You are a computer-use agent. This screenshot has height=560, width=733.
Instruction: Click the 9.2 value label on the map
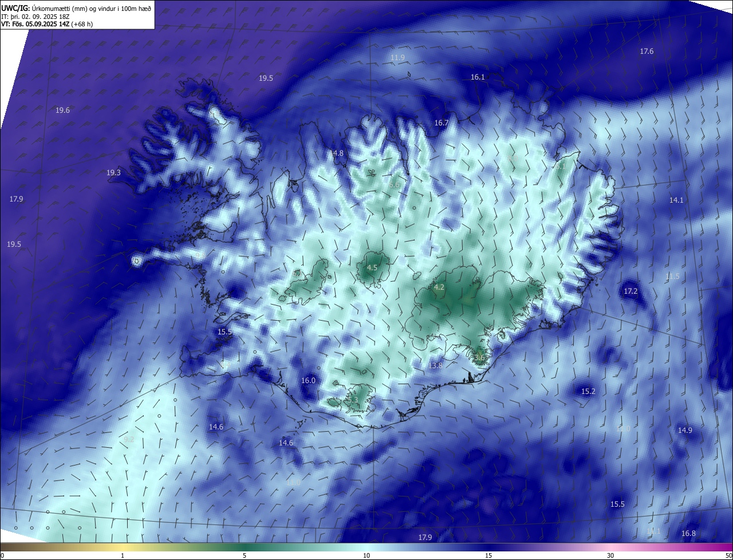pyautogui.click(x=129, y=440)
